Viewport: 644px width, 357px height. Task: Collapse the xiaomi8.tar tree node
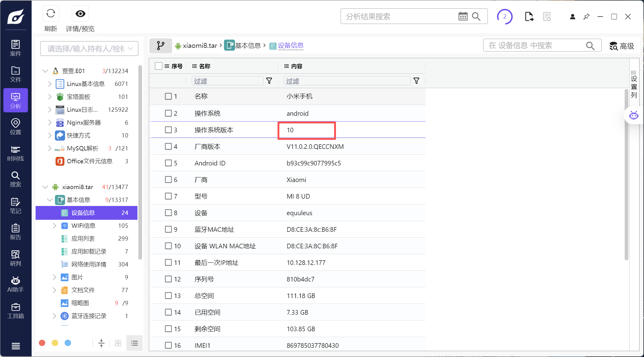[45, 187]
